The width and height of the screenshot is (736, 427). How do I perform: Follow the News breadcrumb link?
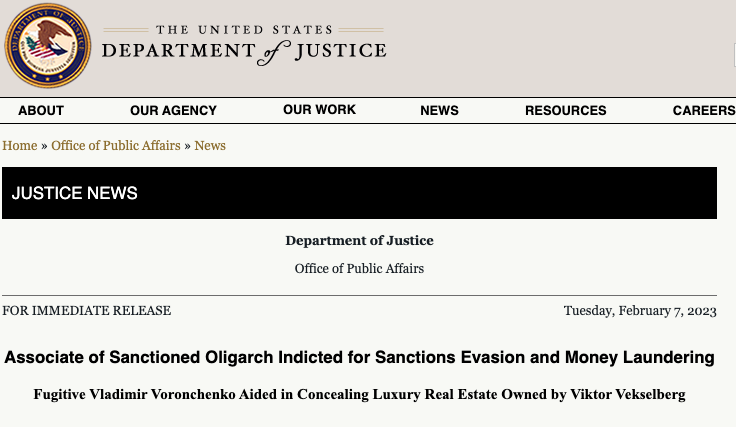(x=210, y=146)
